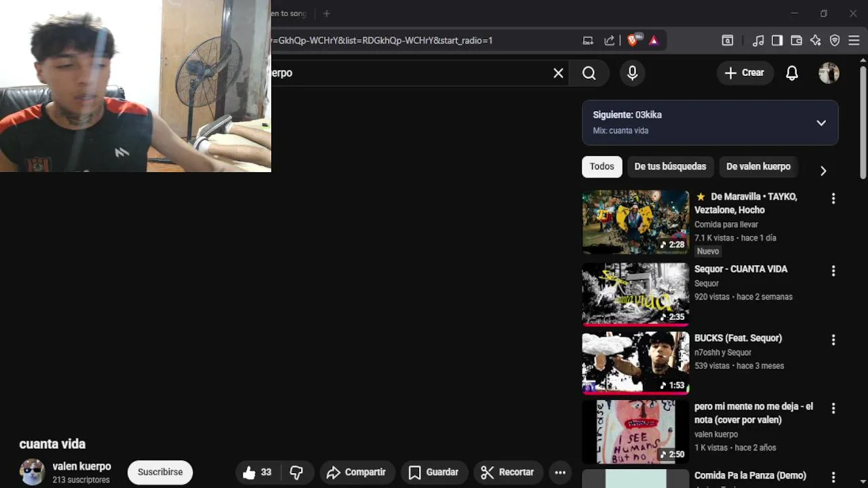Open BUCKS (Feat. Sequor) thumbnail

(x=635, y=363)
